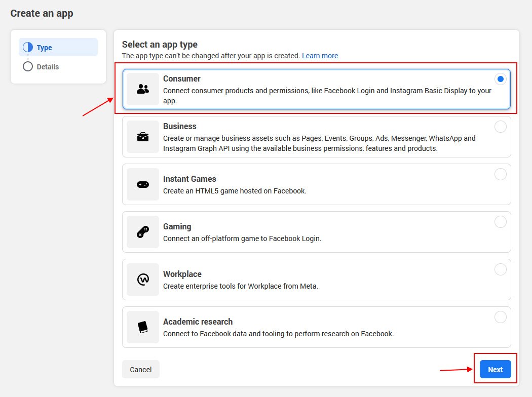Click the Consumer people icon

point(143,89)
